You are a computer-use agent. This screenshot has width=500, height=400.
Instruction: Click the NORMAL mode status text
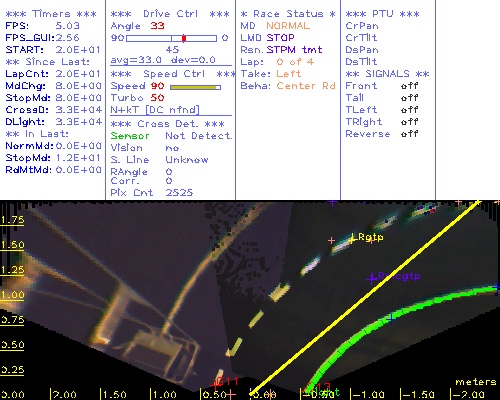click(x=288, y=26)
